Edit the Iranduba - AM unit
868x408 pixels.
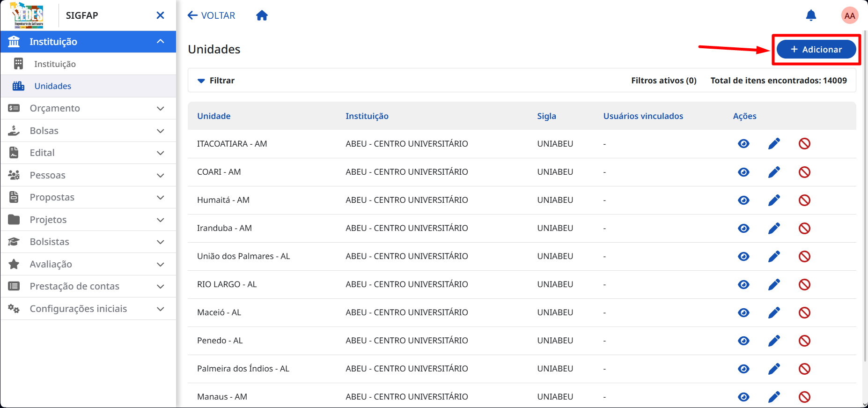774,228
